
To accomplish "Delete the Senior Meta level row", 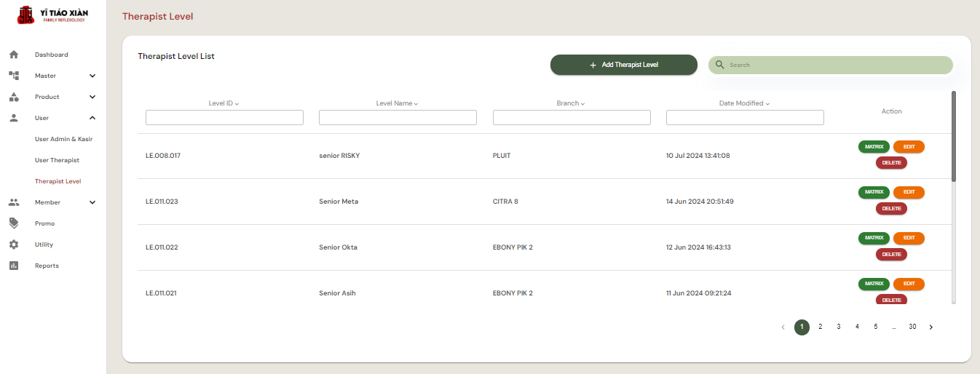I will [891, 209].
